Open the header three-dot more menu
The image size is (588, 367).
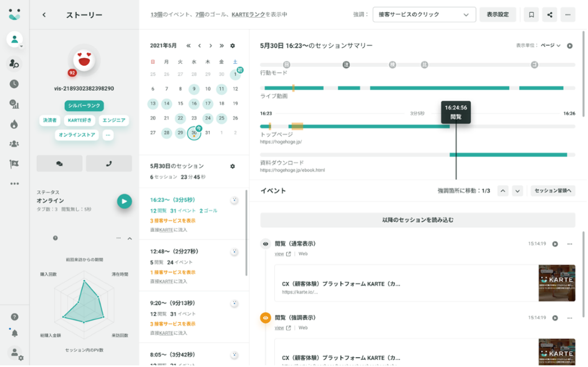[x=568, y=15]
